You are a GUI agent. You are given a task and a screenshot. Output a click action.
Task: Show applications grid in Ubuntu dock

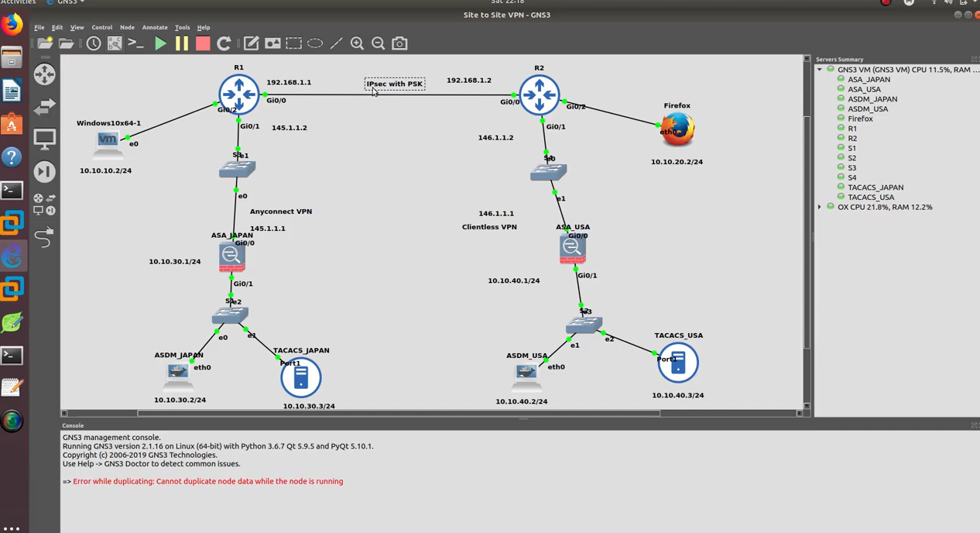[x=12, y=529]
